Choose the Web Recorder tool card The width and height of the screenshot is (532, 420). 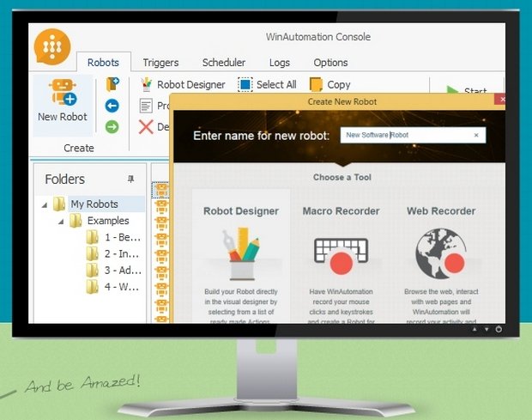click(x=441, y=256)
